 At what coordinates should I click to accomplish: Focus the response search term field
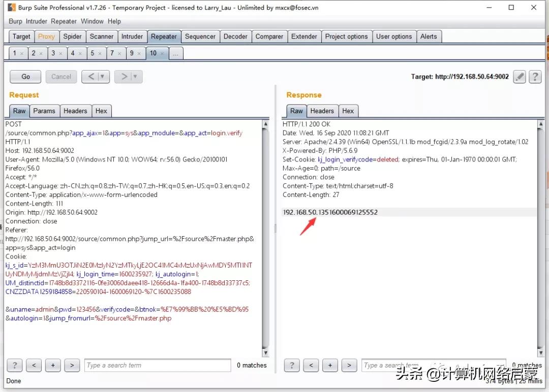[434, 366]
